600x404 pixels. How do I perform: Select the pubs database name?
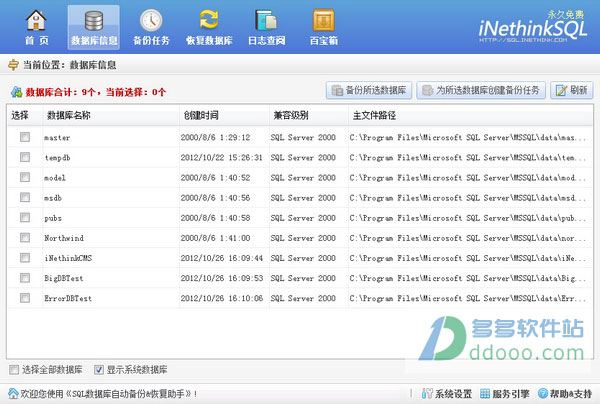(53, 218)
